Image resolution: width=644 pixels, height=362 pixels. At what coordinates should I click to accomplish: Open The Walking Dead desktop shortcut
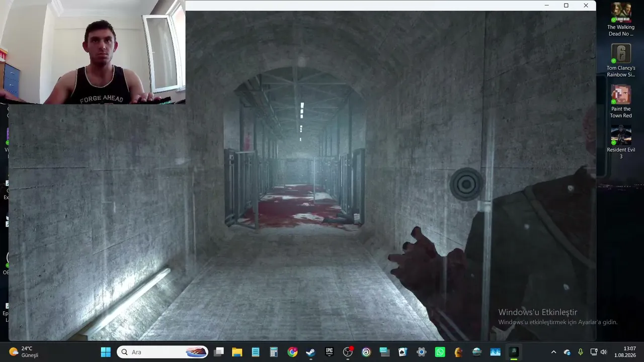click(x=621, y=20)
